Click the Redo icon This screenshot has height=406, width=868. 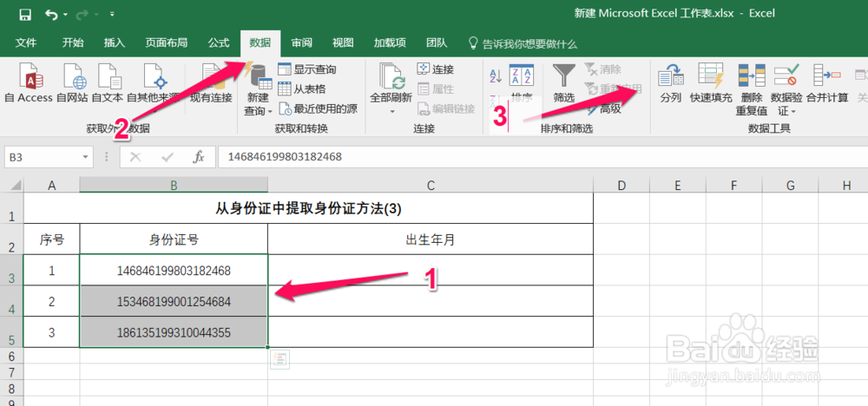(83, 15)
